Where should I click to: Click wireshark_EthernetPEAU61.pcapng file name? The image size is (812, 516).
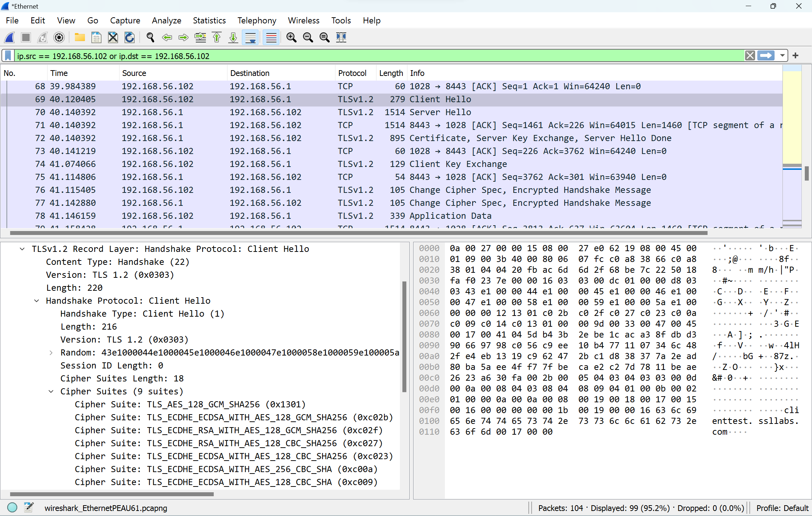[x=106, y=508]
